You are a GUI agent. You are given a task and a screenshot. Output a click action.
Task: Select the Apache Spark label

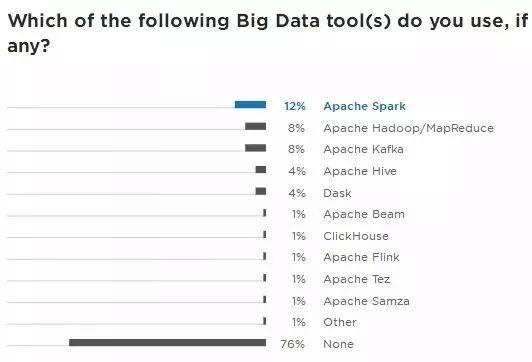364,106
